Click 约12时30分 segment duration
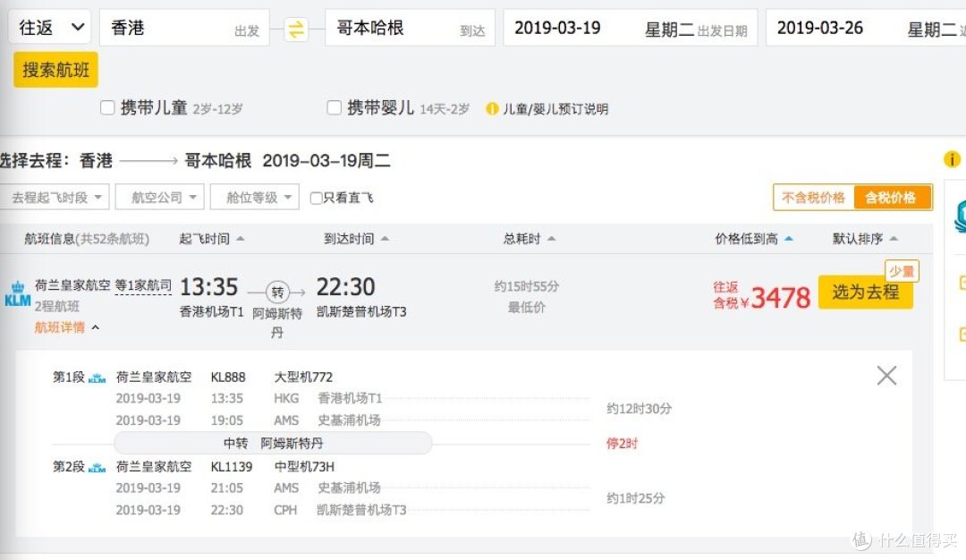The height and width of the screenshot is (560, 966). [639, 409]
